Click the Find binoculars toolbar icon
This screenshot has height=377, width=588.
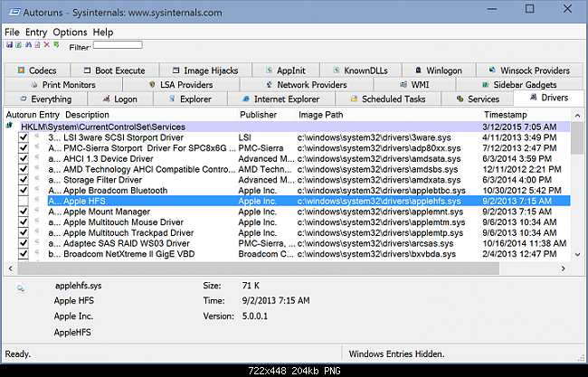point(28,44)
